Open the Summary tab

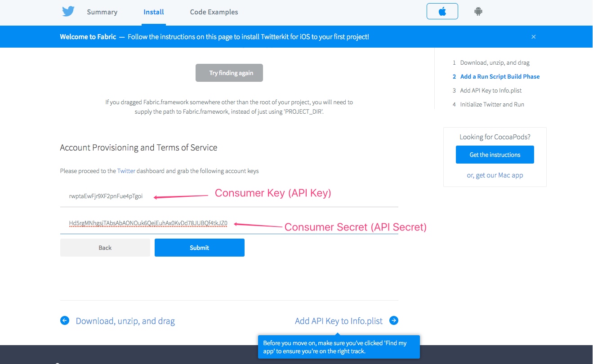(x=102, y=12)
